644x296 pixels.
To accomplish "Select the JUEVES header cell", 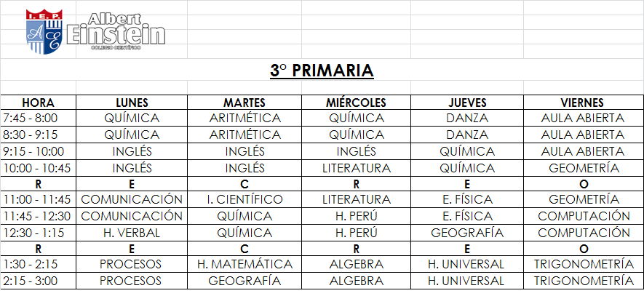I will pos(466,103).
